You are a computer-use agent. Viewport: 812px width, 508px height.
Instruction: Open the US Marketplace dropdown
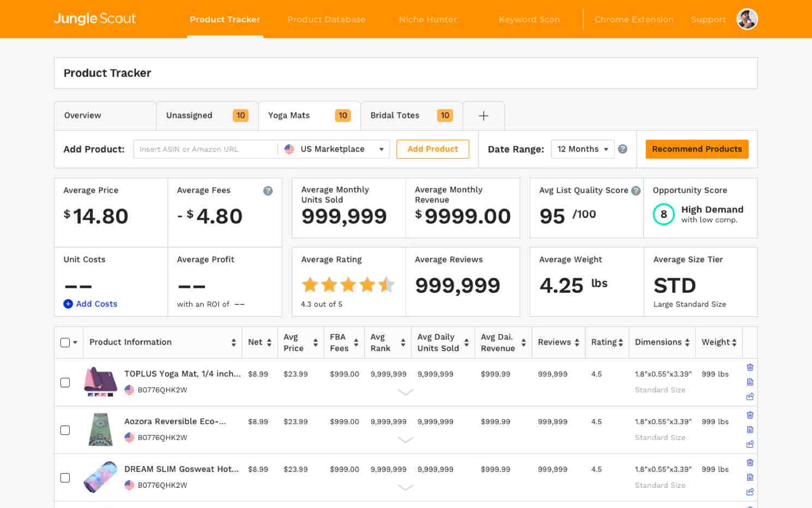pos(334,149)
